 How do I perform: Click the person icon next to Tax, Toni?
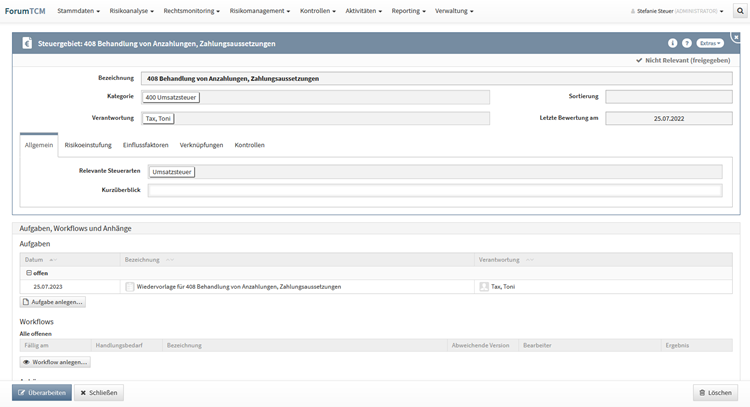(x=484, y=287)
